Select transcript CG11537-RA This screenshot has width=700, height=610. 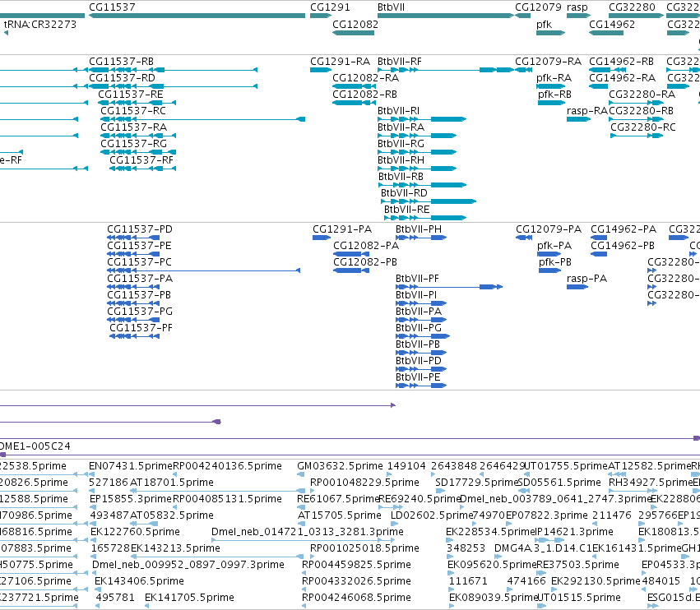pyautogui.click(x=134, y=127)
